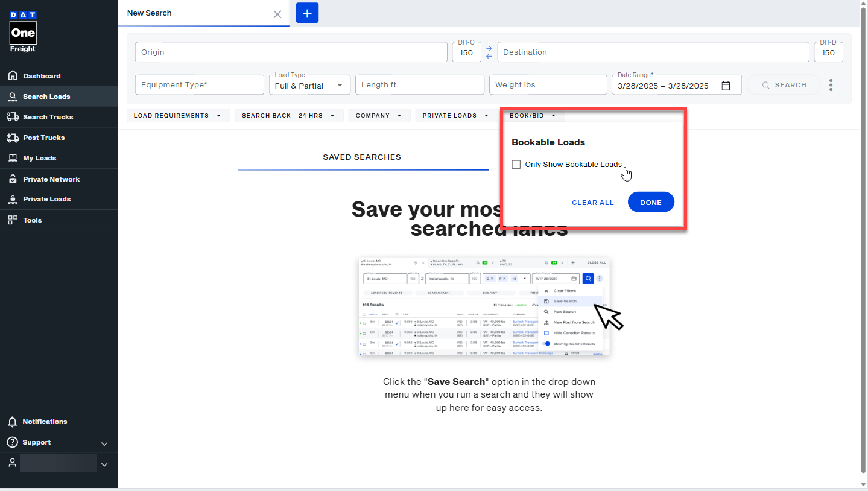The image size is (868, 491).
Task: Open My Loads in sidebar
Action: 40,158
